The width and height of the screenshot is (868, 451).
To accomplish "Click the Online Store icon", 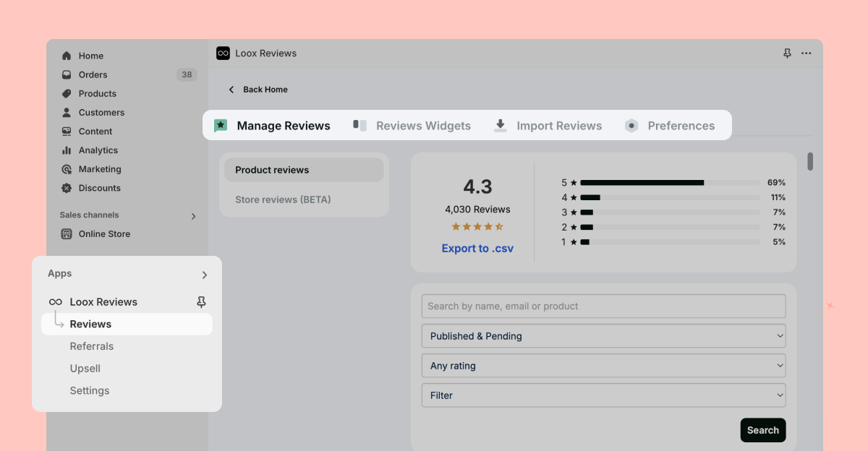I will click(67, 234).
